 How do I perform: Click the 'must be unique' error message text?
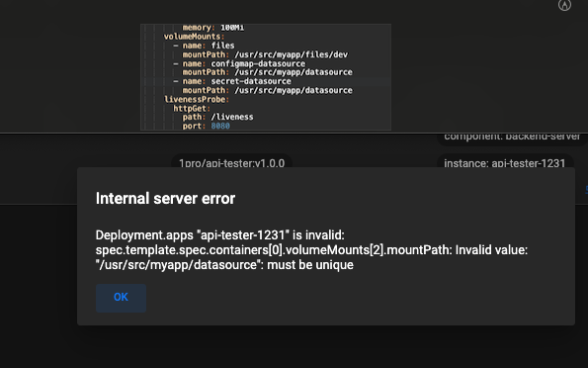click(x=310, y=265)
